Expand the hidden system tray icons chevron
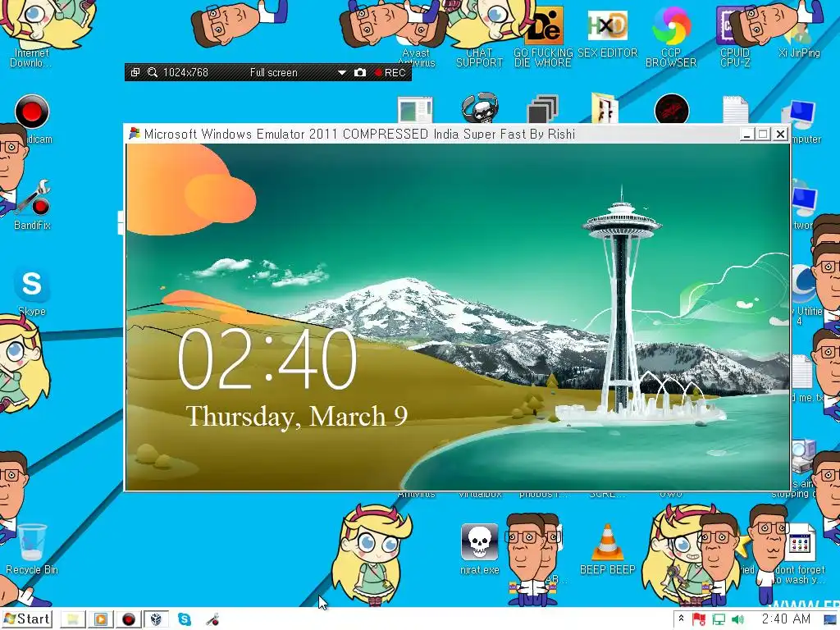Screen dimensions: 840x630 [681, 619]
